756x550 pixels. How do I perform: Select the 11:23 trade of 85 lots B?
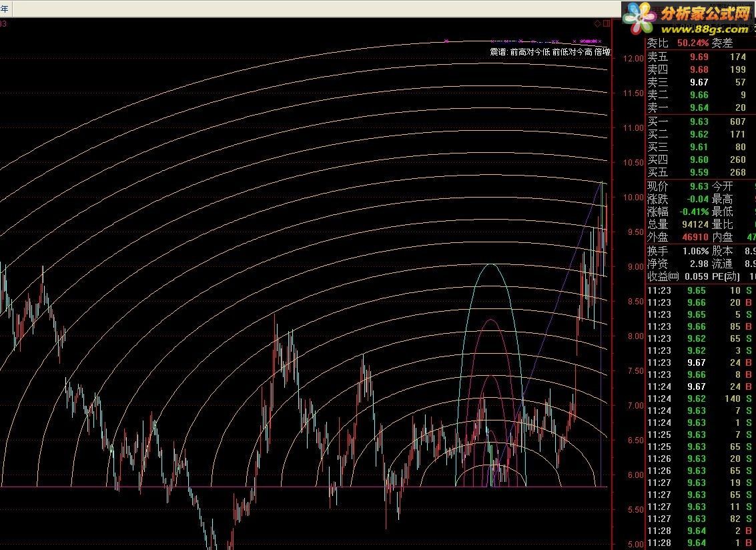(x=700, y=326)
